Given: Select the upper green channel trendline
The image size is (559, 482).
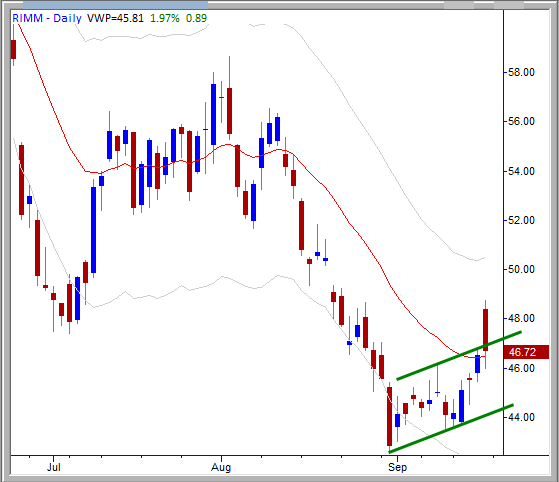Looking at the screenshot, I should (459, 356).
